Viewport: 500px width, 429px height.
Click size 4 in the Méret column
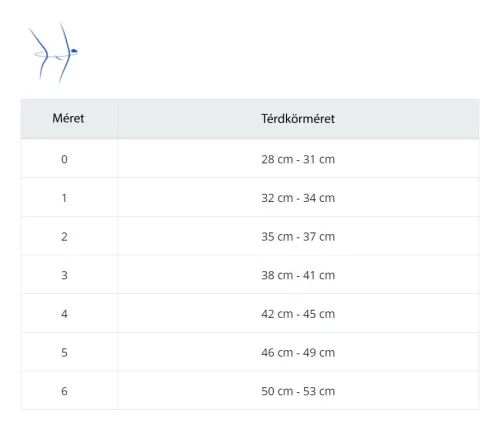click(x=64, y=314)
